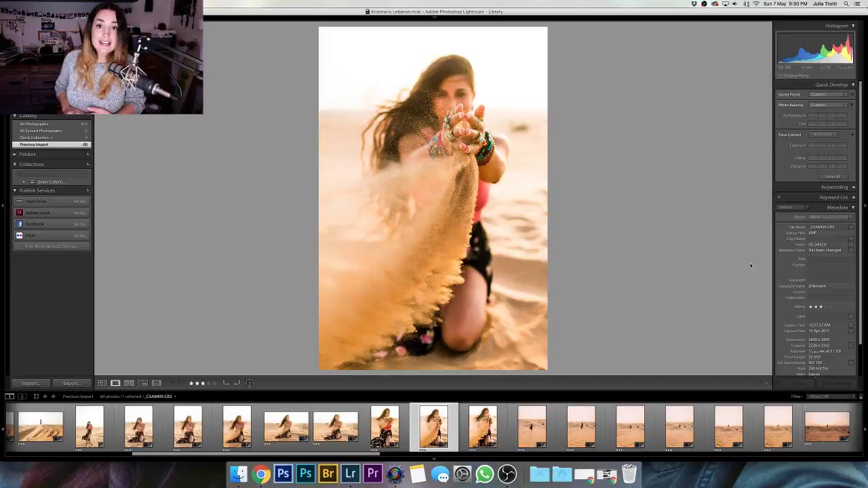Click inside the Collections search field

52,174
